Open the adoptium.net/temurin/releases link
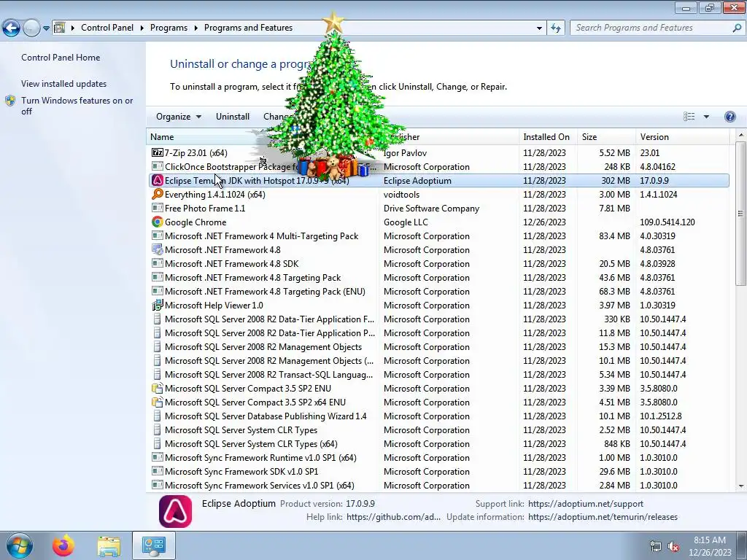Image resolution: width=747 pixels, height=560 pixels. (603, 517)
